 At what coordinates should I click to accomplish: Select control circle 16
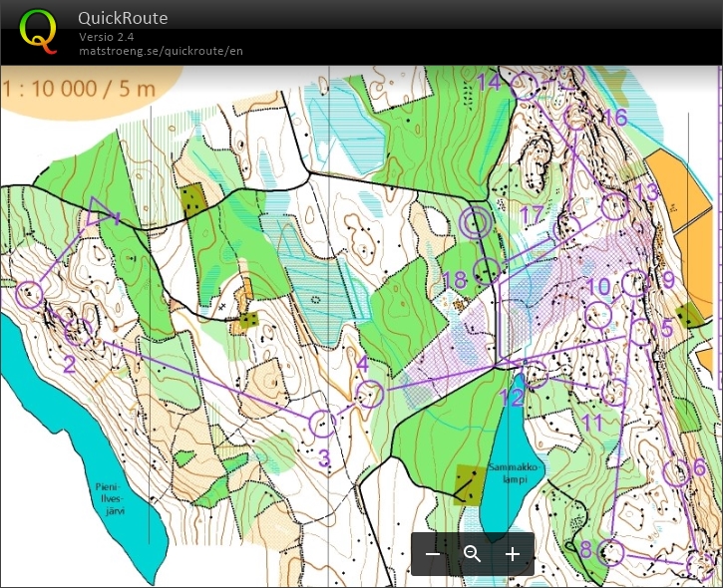(x=576, y=120)
